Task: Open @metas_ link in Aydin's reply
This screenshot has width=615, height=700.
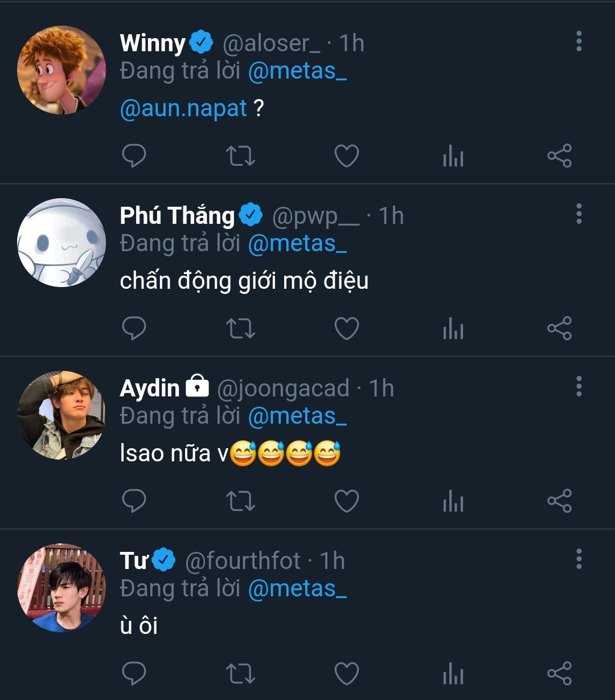Action: (x=297, y=416)
